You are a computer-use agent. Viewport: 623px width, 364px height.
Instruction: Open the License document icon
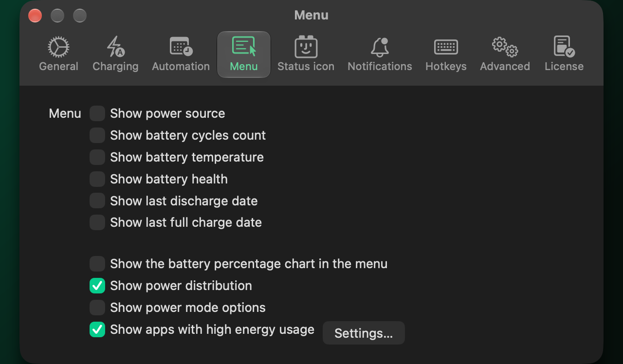[x=564, y=47]
